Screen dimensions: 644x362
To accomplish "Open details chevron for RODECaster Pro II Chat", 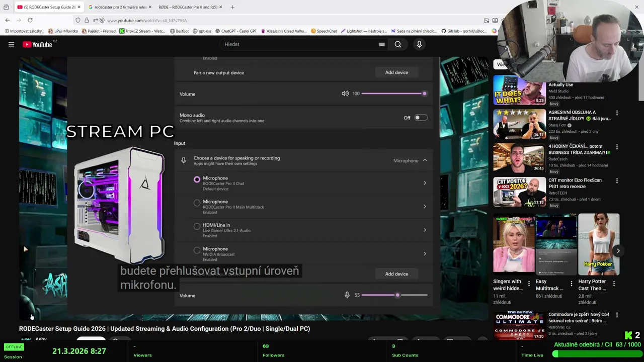I will (x=425, y=183).
